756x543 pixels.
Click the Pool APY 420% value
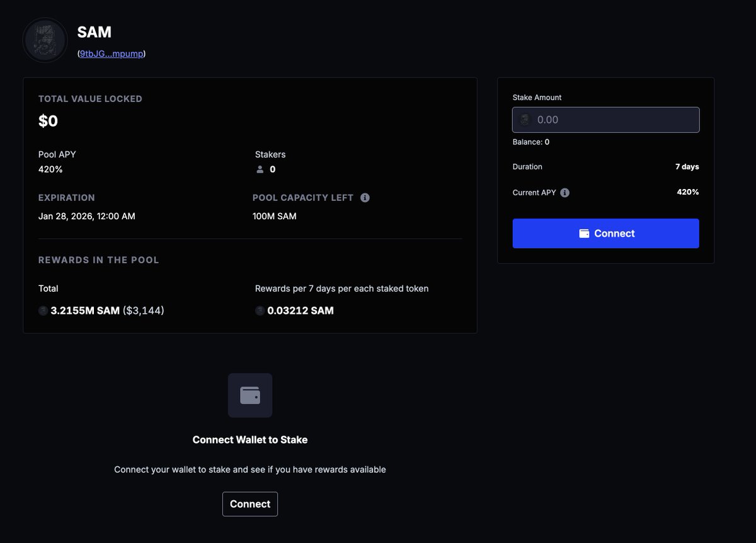point(50,169)
